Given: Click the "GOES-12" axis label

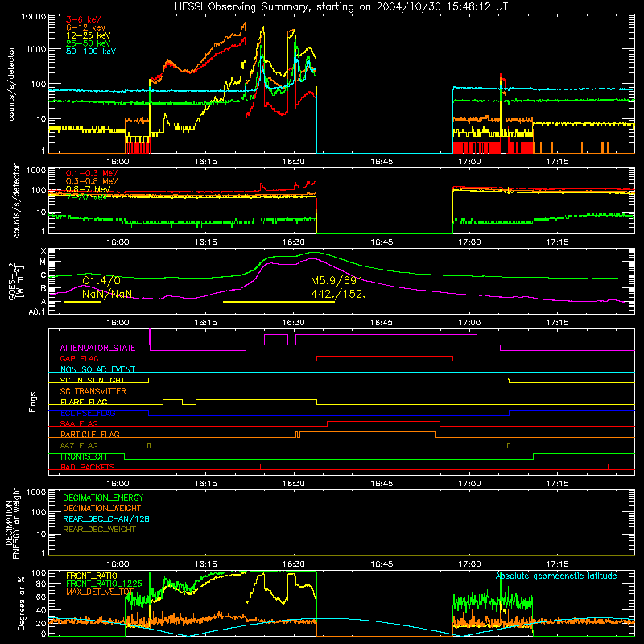Looking at the screenshot, I should (12, 282).
